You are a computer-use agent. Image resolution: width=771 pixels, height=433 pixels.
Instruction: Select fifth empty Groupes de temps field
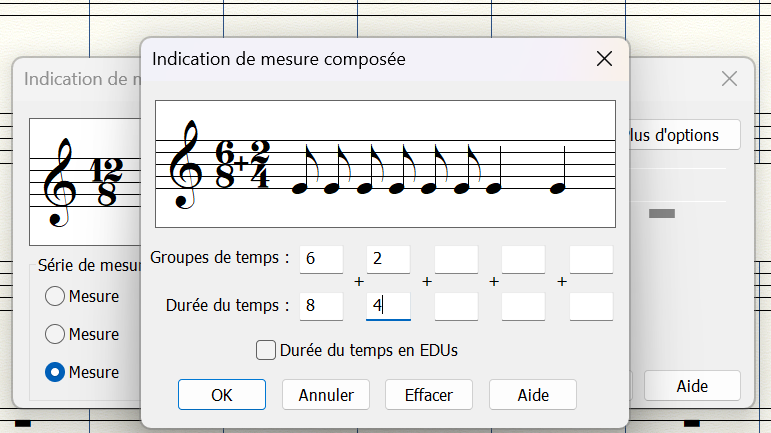tap(591, 259)
